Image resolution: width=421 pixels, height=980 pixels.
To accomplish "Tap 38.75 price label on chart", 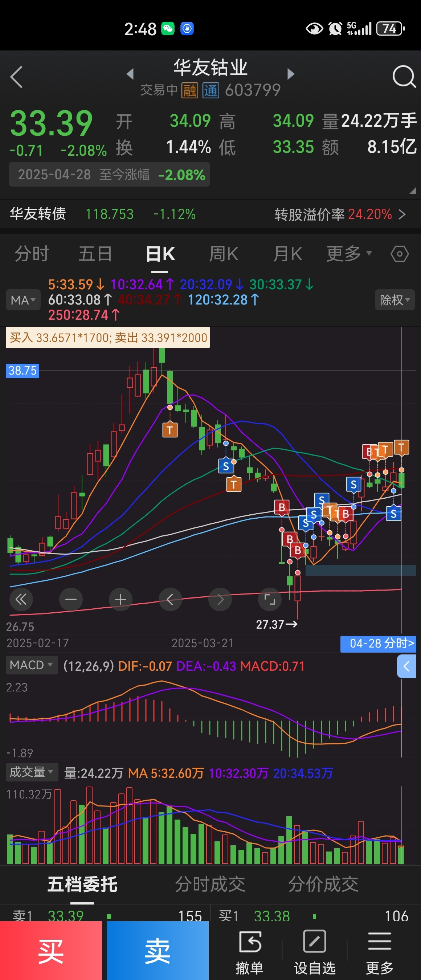I will pos(23,371).
